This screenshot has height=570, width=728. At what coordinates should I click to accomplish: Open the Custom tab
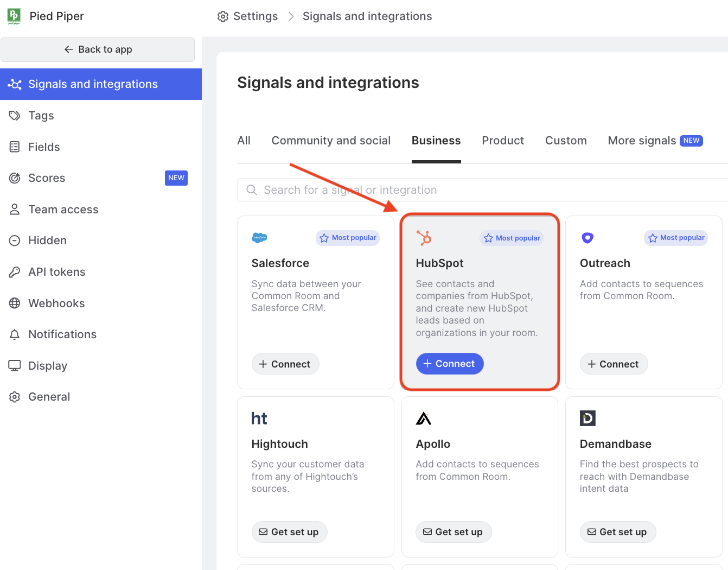click(x=566, y=141)
